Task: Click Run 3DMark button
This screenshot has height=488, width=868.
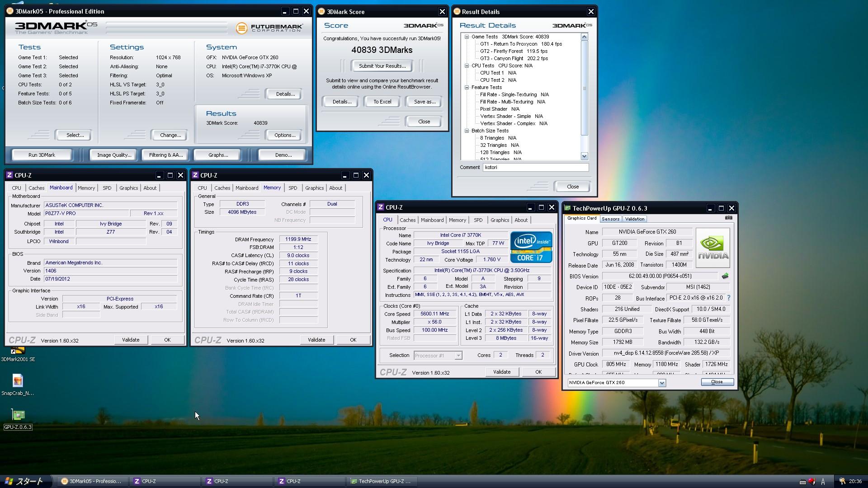Action: (x=42, y=155)
